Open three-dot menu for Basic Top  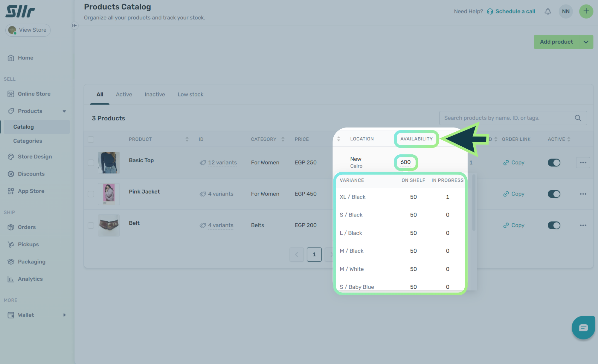point(583,162)
